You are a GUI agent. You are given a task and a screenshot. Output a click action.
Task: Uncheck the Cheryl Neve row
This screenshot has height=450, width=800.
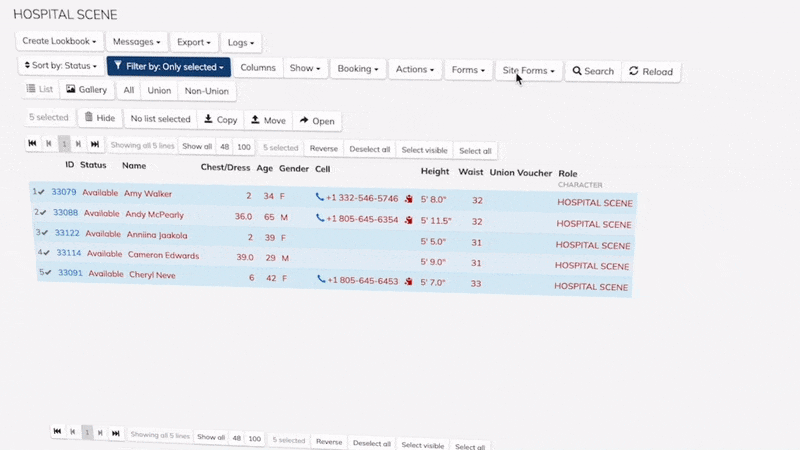47,272
